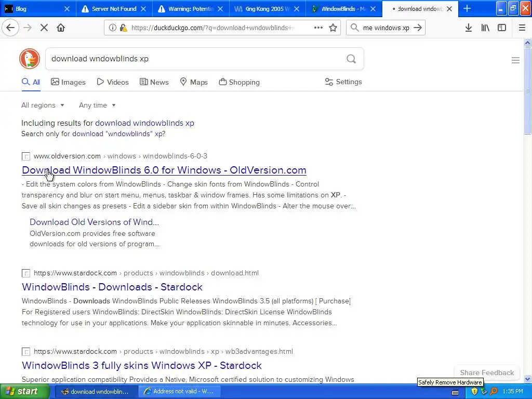Open the Firefox library menu

click(485, 28)
